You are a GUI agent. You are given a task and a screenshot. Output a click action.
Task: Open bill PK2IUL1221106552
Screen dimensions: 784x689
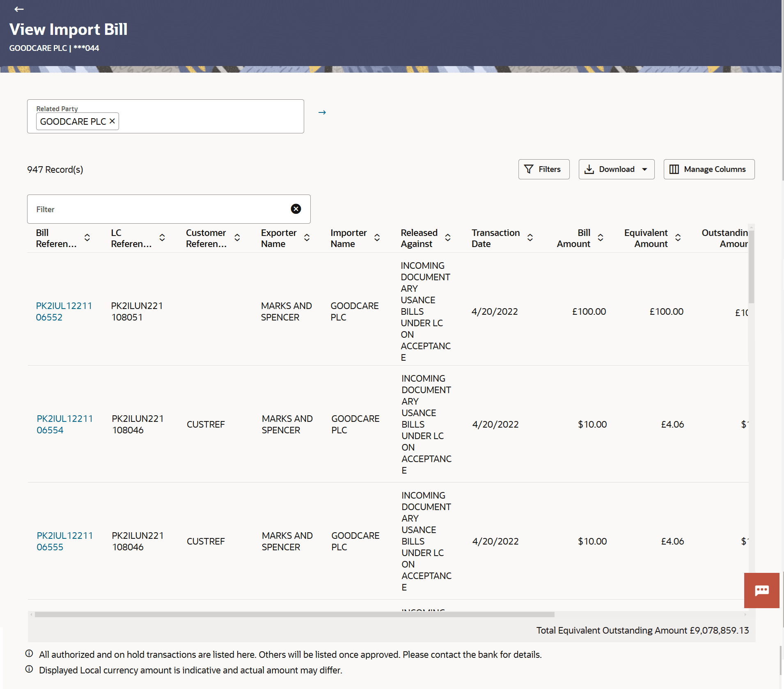(64, 311)
